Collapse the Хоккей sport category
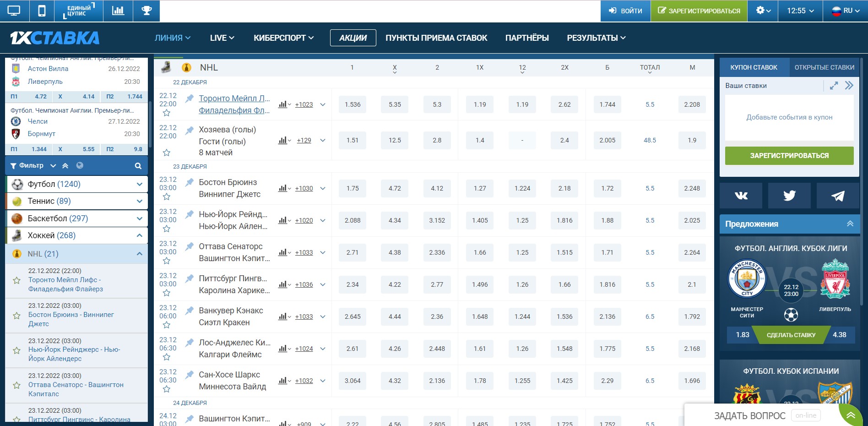Viewport: 868px width, 426px height. (x=140, y=235)
